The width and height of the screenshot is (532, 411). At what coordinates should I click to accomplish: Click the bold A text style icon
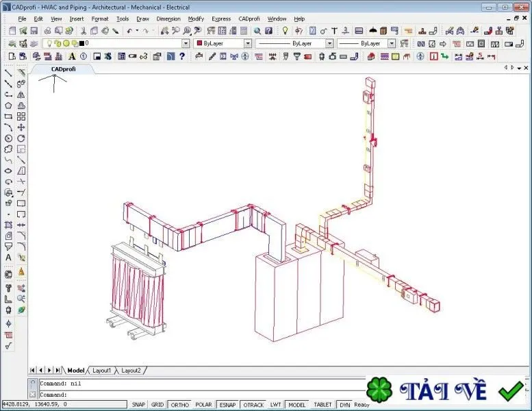pos(72,56)
